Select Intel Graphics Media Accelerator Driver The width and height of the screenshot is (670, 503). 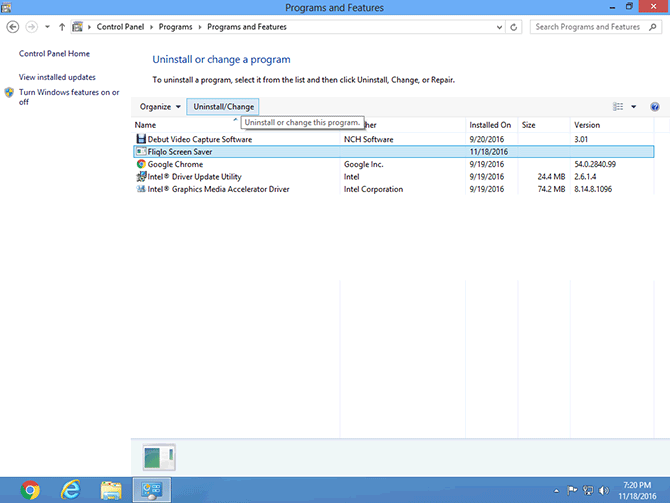393,189
